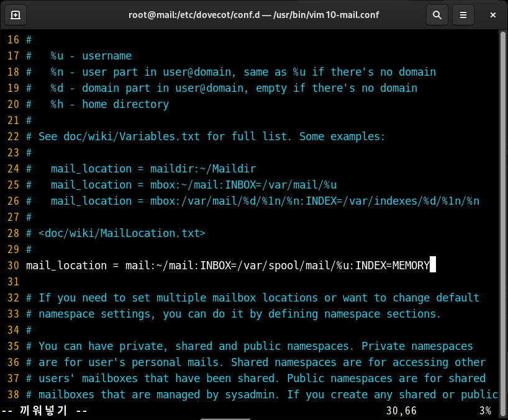Viewport: 508px width, 420px height.
Task: Click line number 16
Action: pyautogui.click(x=13, y=40)
